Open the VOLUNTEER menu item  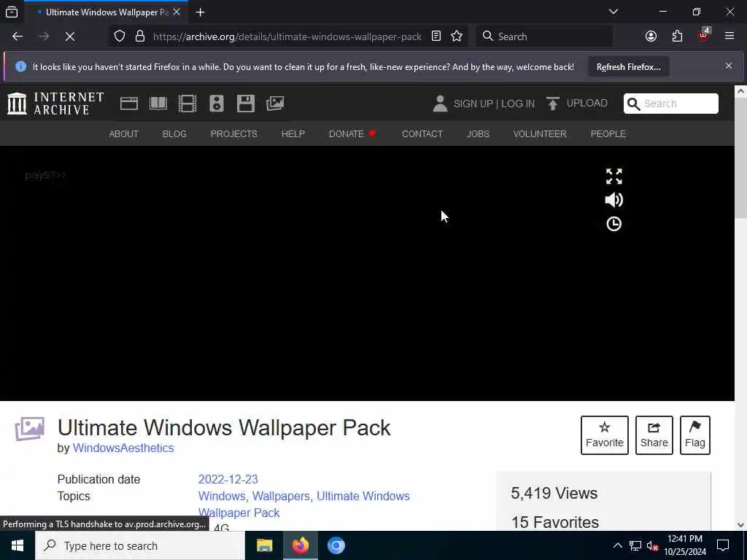[540, 134]
